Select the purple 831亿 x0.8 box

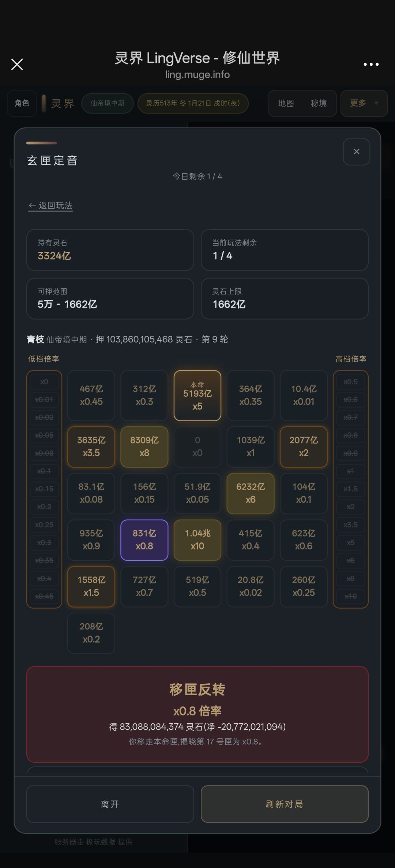click(144, 540)
